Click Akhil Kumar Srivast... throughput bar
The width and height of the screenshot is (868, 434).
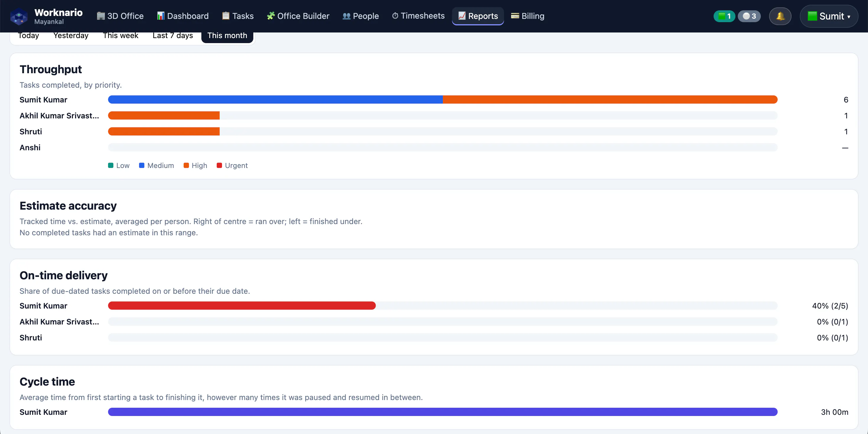[164, 115]
